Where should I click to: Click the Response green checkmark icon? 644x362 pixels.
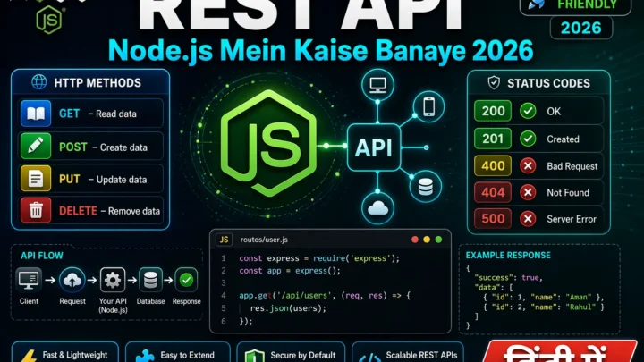(186, 280)
